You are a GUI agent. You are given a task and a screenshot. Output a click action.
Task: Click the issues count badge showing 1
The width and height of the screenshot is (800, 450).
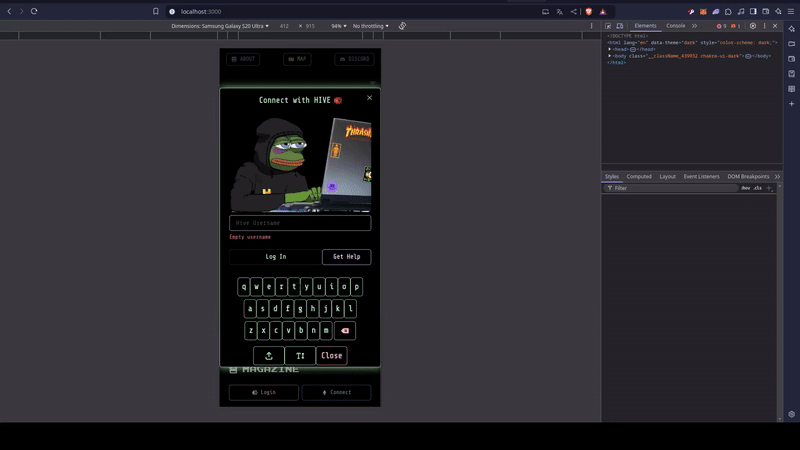(x=736, y=26)
